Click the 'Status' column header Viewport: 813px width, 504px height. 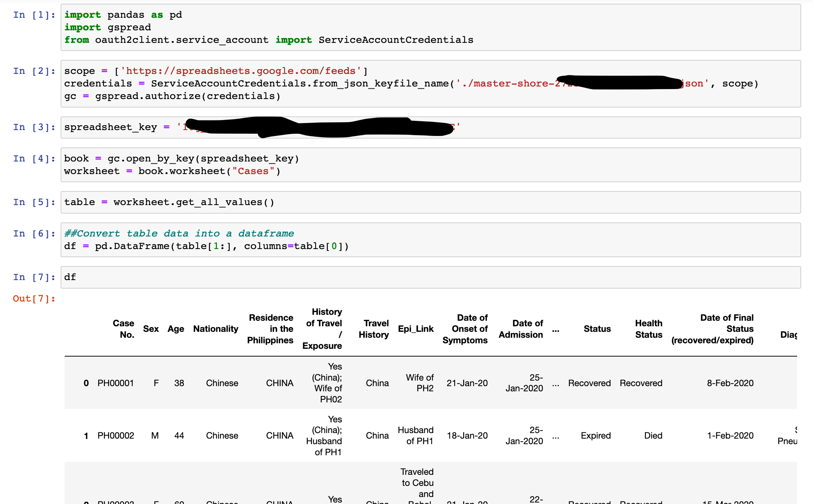[x=597, y=329]
